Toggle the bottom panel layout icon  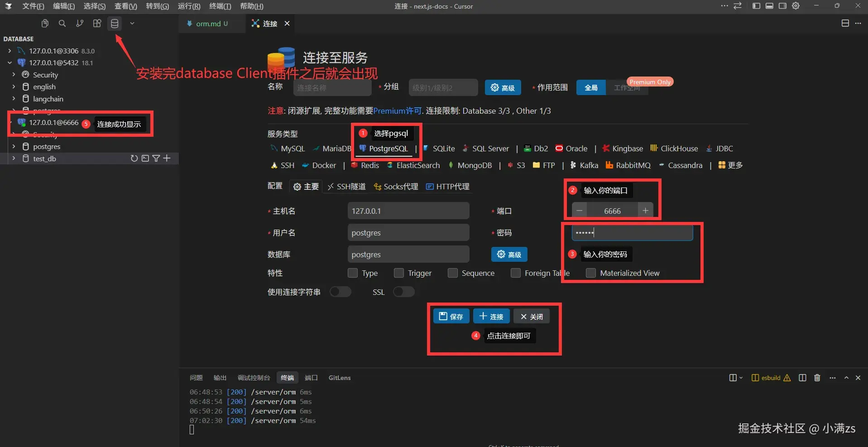(x=769, y=6)
